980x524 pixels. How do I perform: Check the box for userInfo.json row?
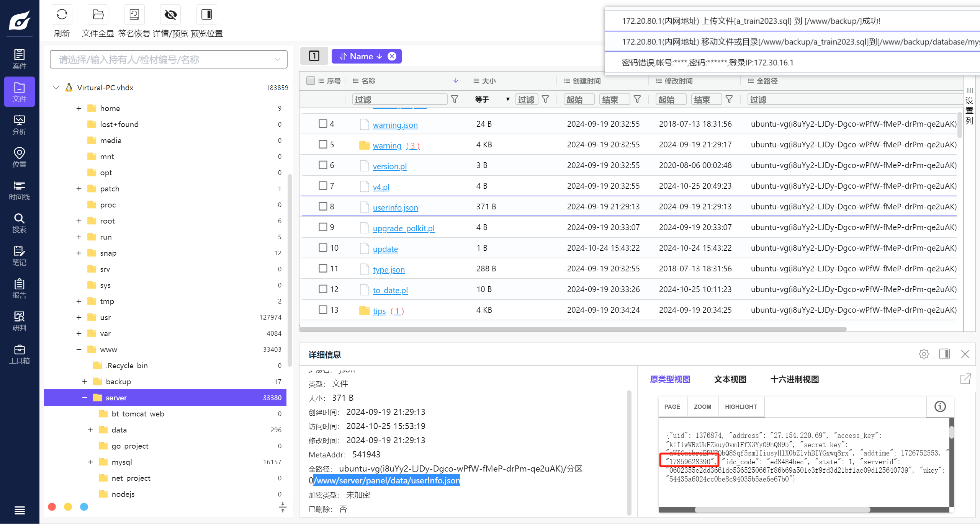point(323,206)
